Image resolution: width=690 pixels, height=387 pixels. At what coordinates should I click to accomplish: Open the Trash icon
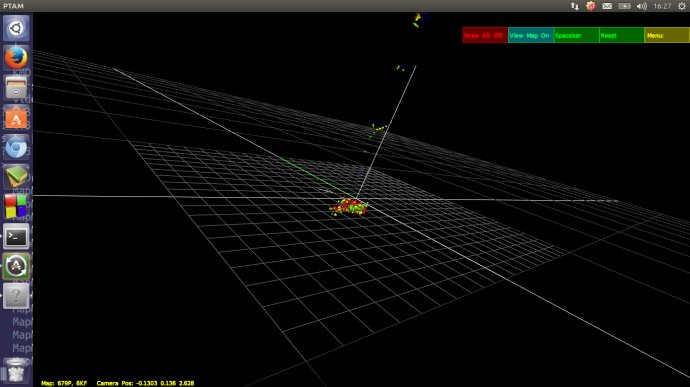16,371
